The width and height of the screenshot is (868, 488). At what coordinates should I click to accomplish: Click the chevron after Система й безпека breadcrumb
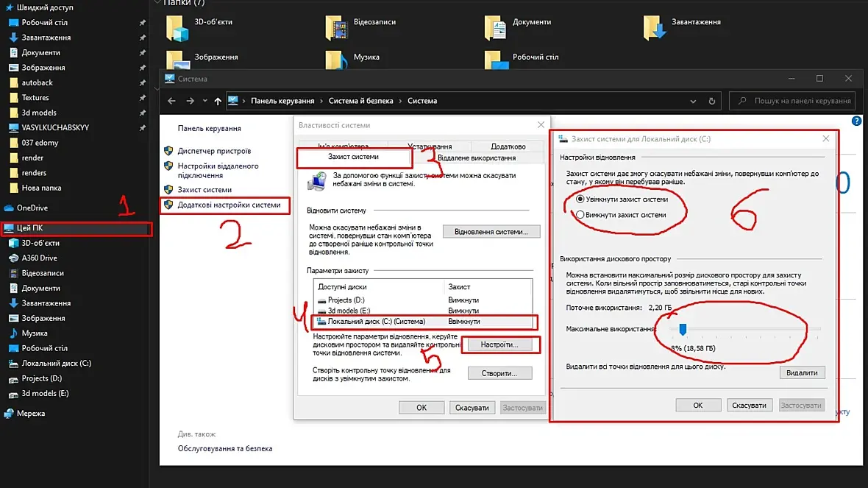400,101
